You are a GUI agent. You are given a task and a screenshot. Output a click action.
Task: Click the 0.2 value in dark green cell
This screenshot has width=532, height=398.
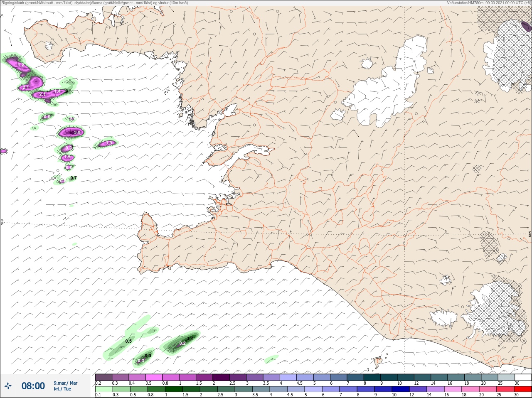(182, 344)
